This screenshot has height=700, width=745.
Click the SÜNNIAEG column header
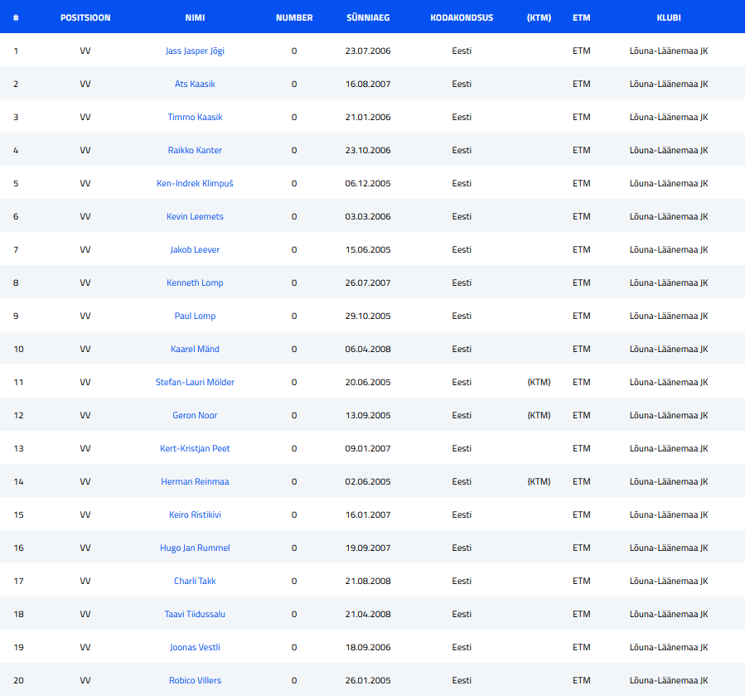[x=368, y=17]
